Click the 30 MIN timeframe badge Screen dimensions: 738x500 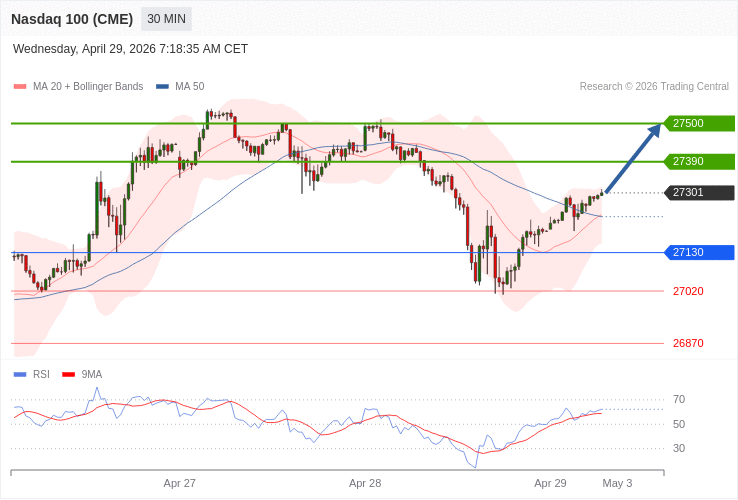click(x=166, y=19)
